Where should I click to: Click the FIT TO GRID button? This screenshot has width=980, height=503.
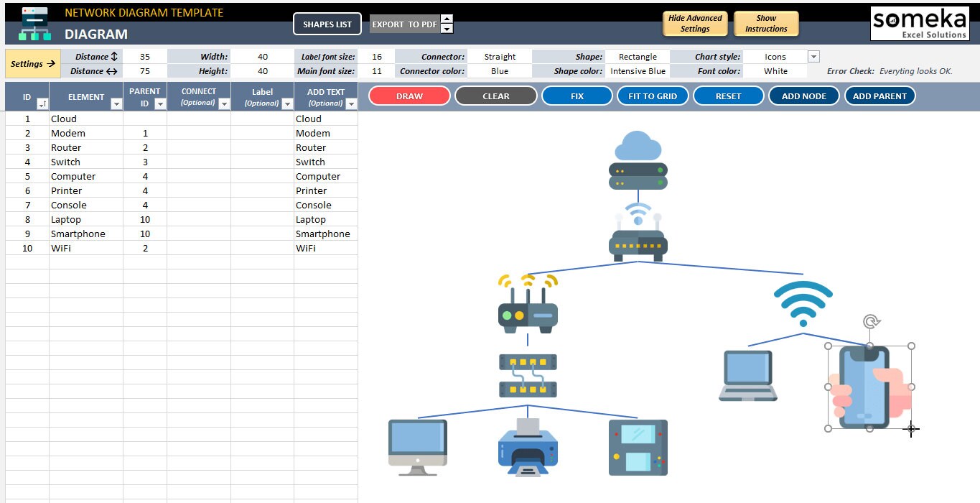[653, 96]
